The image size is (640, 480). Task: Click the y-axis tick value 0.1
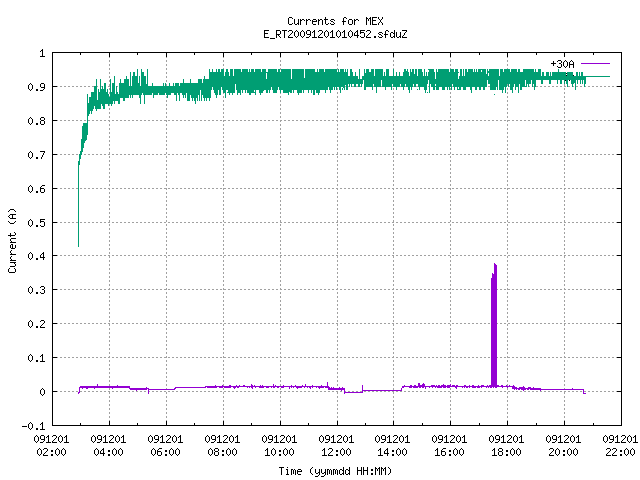click(x=37, y=358)
